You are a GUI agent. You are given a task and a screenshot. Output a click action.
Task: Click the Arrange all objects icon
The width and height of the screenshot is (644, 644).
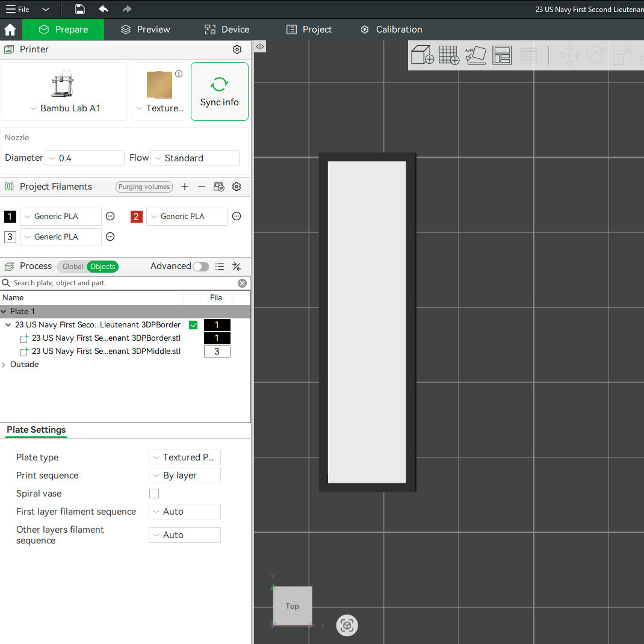(502, 55)
